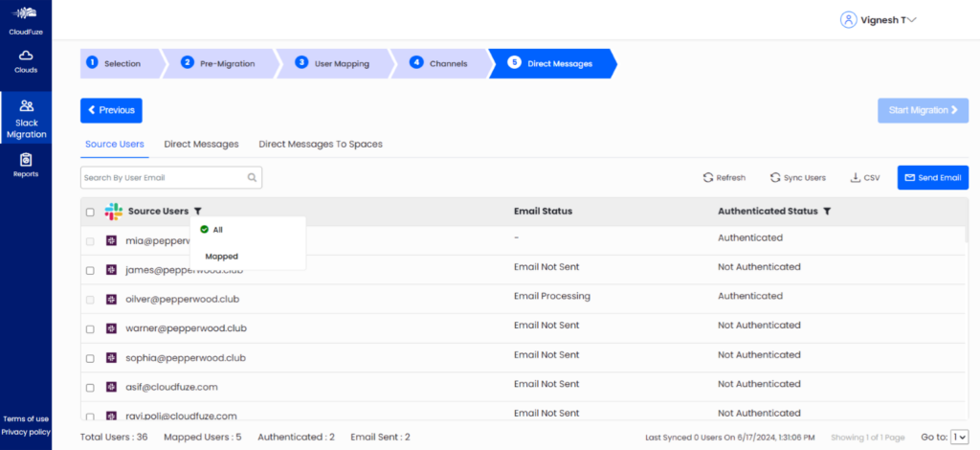Check the box for asif@cloudfuze.com
The width and height of the screenshot is (980, 450).
90,388
